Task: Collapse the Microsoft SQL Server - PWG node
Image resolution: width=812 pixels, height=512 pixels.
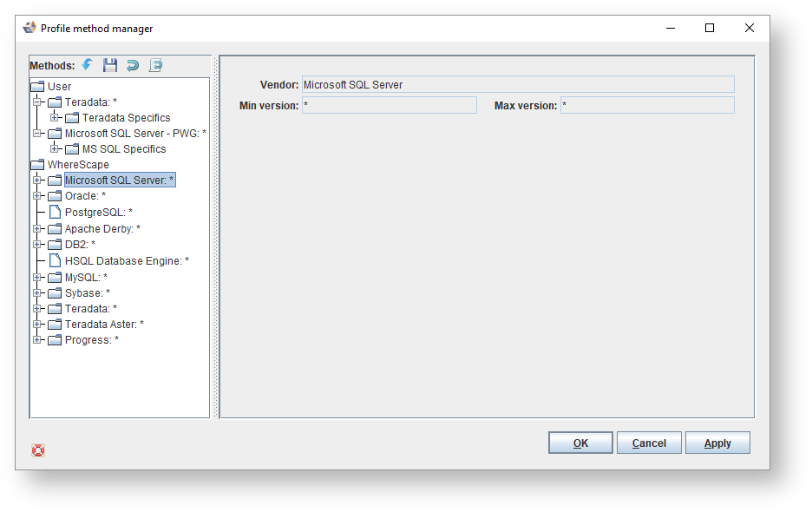Action: coord(37,133)
